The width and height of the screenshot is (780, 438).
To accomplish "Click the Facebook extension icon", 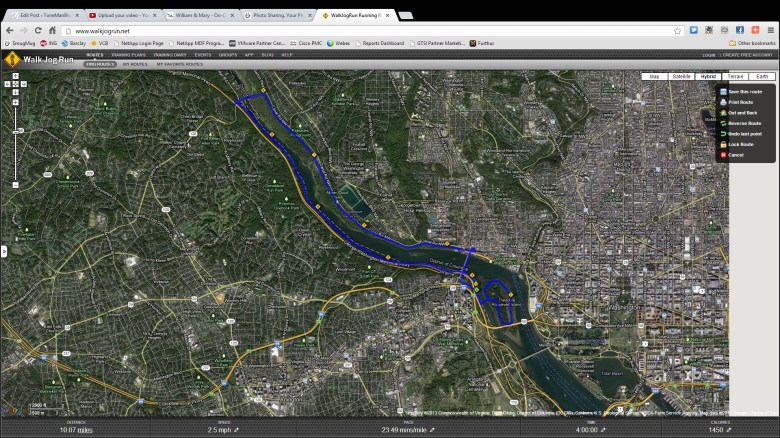I will click(740, 30).
